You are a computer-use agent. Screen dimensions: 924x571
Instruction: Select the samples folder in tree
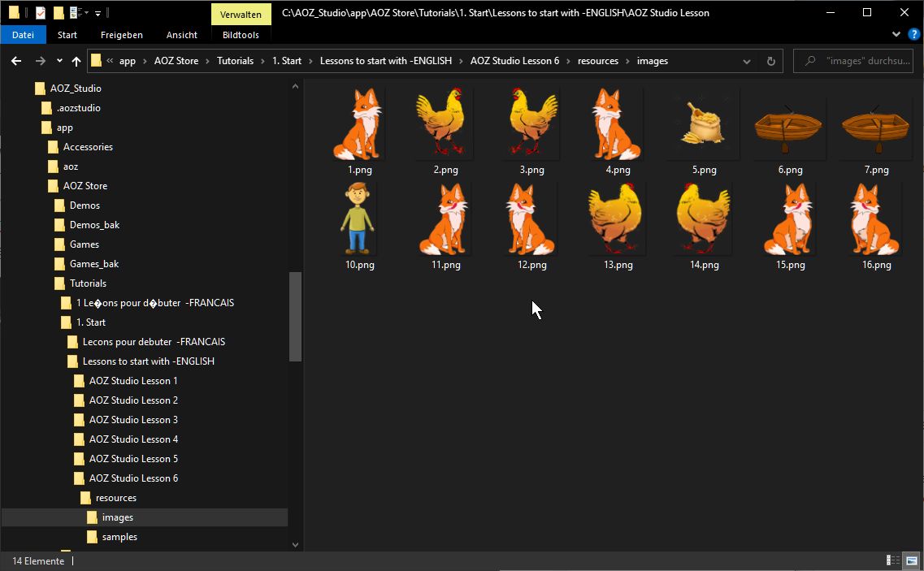(119, 537)
